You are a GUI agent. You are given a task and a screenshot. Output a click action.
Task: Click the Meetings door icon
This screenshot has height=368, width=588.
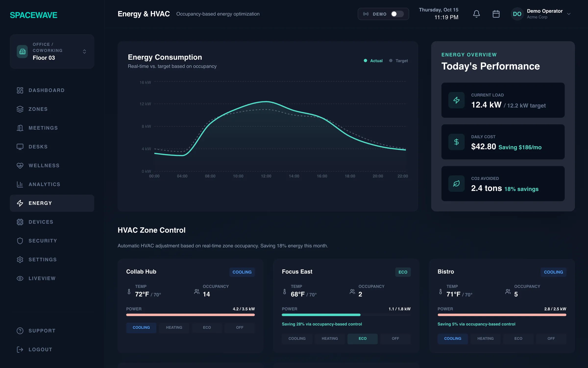pyautogui.click(x=20, y=128)
